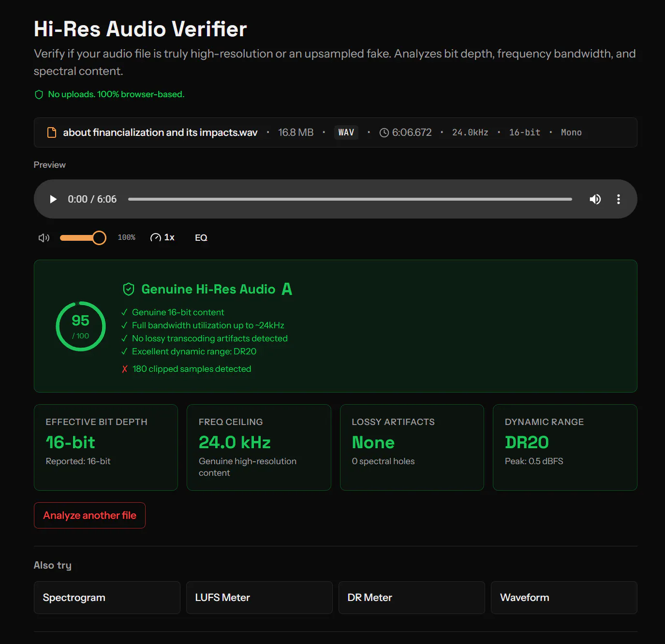Click the shield icon beside No uploads
This screenshot has width=665, height=644.
point(39,94)
